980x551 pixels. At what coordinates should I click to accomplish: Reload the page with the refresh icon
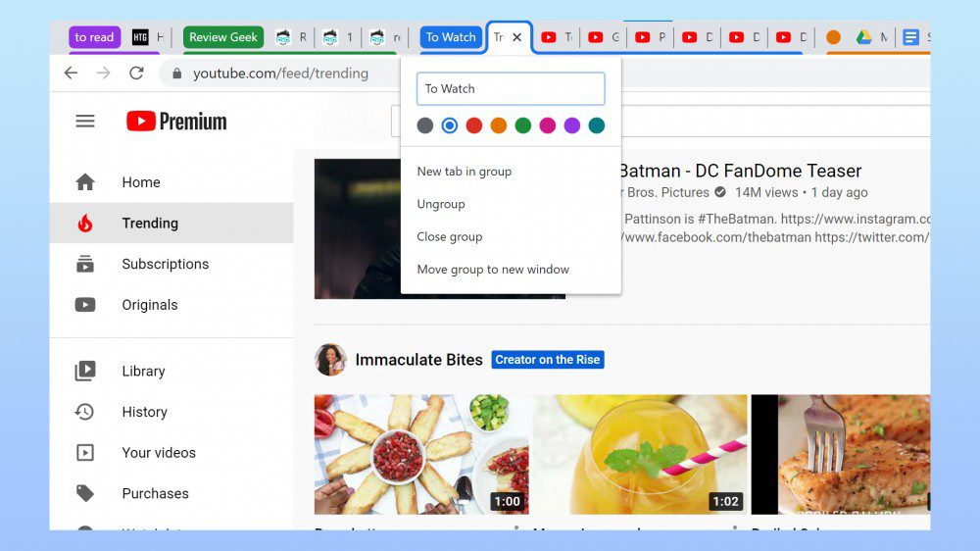coord(136,74)
